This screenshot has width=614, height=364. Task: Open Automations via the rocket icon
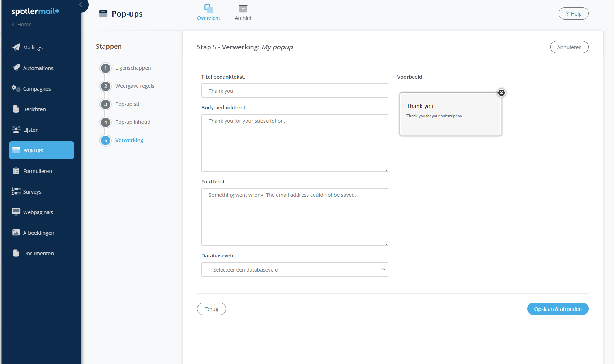point(16,68)
